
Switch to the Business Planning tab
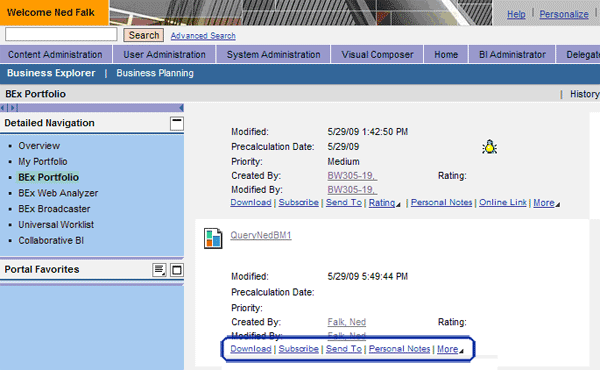click(x=155, y=73)
